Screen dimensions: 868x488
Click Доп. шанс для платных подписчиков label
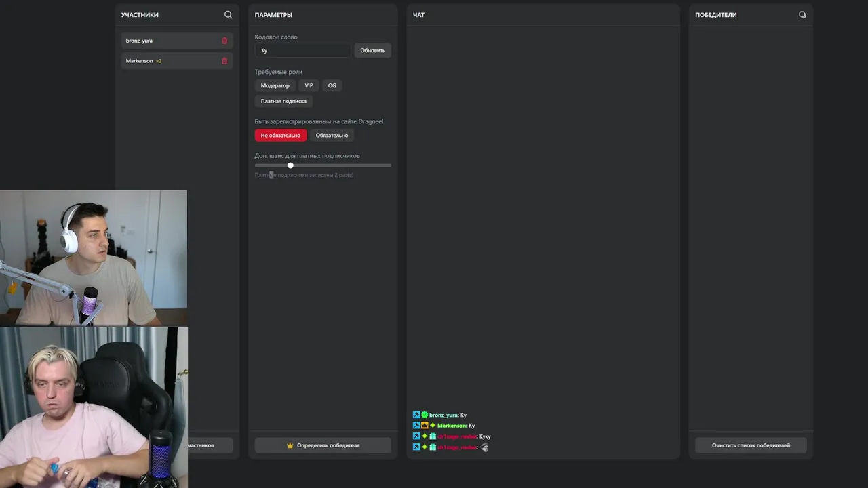click(307, 155)
